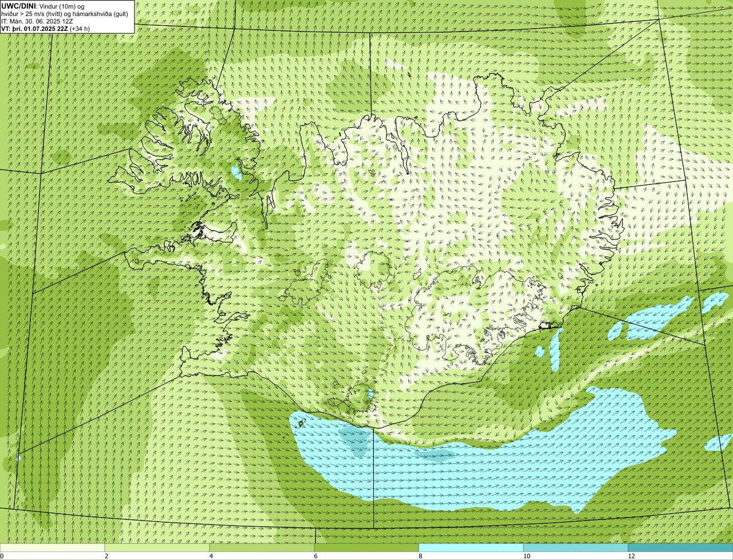Click the 0–2 m/s palest legend swatch
733x560 pixels.
[x=53, y=547]
